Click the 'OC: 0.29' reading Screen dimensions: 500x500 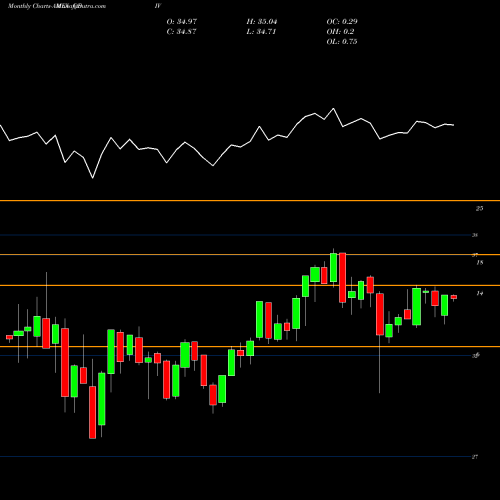342,22
